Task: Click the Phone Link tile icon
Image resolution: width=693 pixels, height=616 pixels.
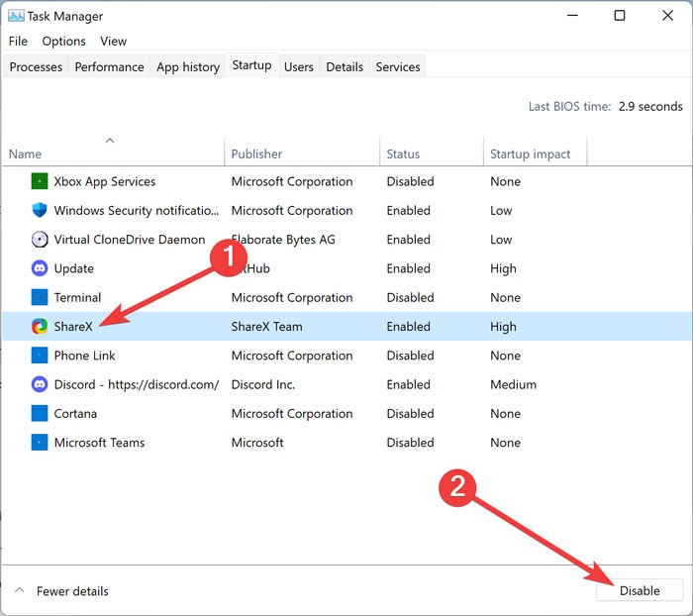Action: click(40, 356)
